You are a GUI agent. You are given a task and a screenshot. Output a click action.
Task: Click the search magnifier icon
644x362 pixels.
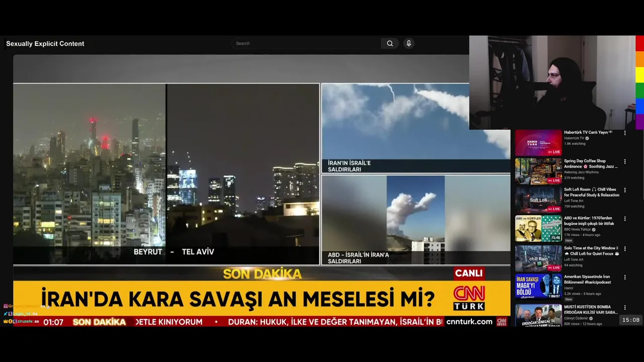tap(390, 43)
